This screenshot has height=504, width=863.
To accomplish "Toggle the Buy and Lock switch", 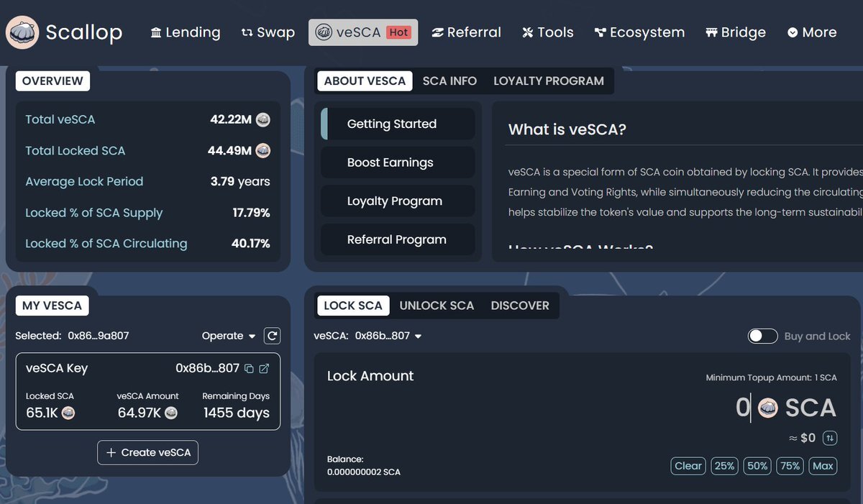I will point(763,336).
